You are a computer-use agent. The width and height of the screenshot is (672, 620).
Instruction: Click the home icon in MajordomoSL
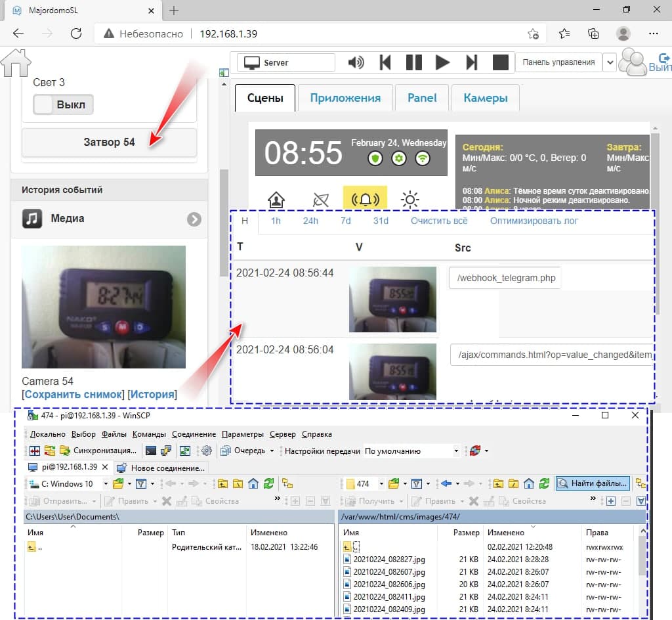(x=16, y=64)
